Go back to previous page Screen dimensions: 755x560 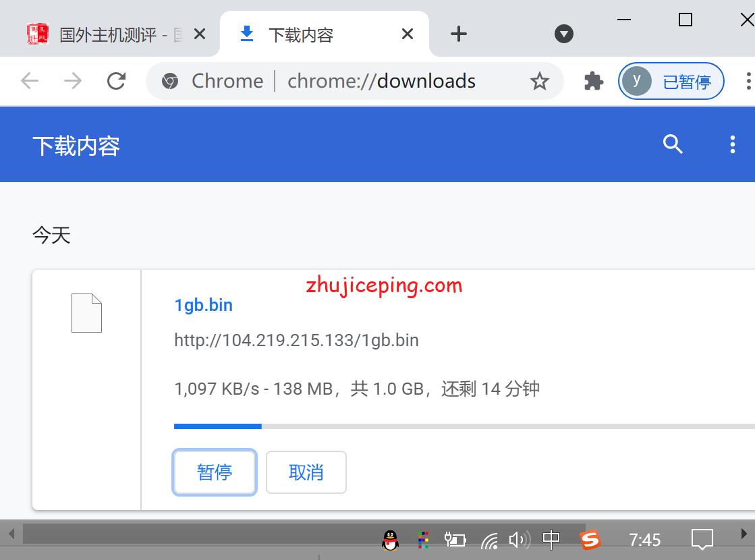click(30, 81)
